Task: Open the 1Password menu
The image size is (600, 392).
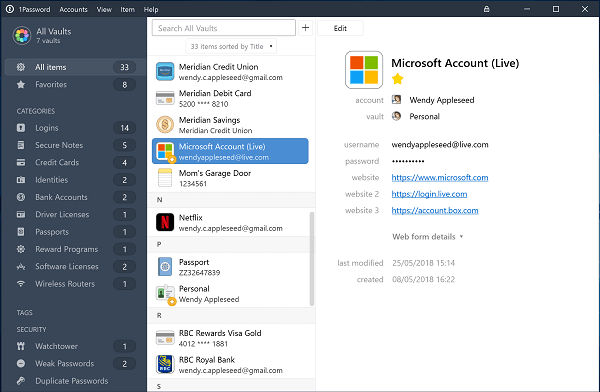Action: [x=34, y=9]
